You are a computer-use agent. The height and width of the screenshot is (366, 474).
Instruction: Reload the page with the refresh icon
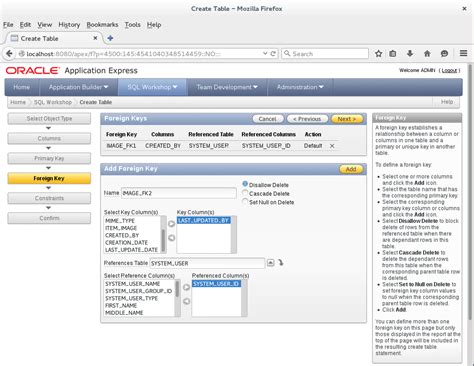pyautogui.click(x=273, y=53)
